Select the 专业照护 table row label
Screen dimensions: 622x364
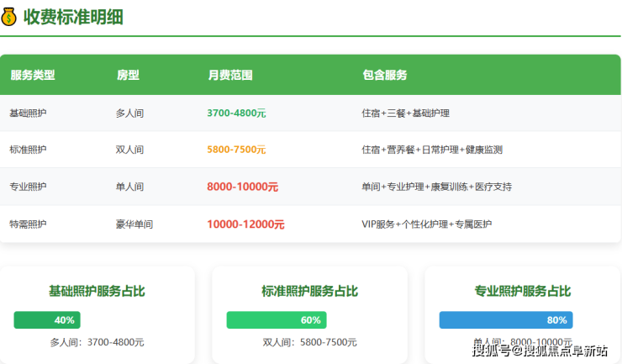click(x=28, y=187)
